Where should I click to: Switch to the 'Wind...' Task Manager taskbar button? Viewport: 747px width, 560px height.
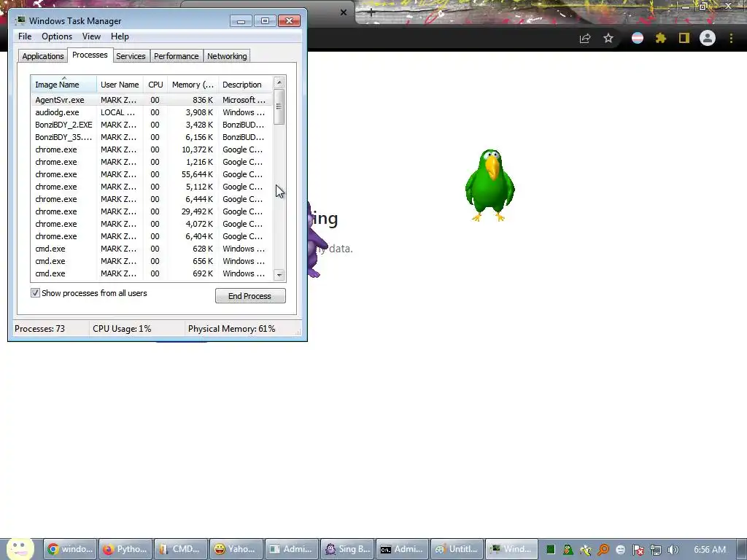click(511, 549)
